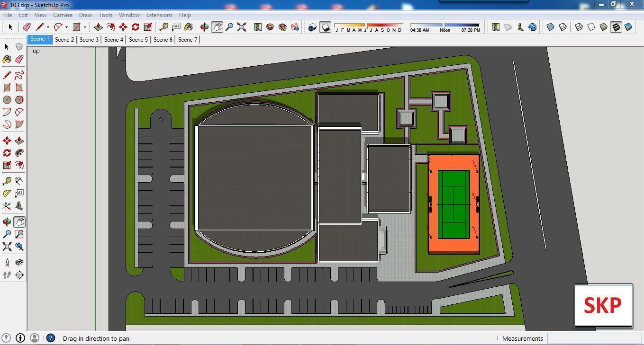The width and height of the screenshot is (644, 345).
Task: Click the Previous view camera tool
Action: pyautogui.click(x=19, y=247)
